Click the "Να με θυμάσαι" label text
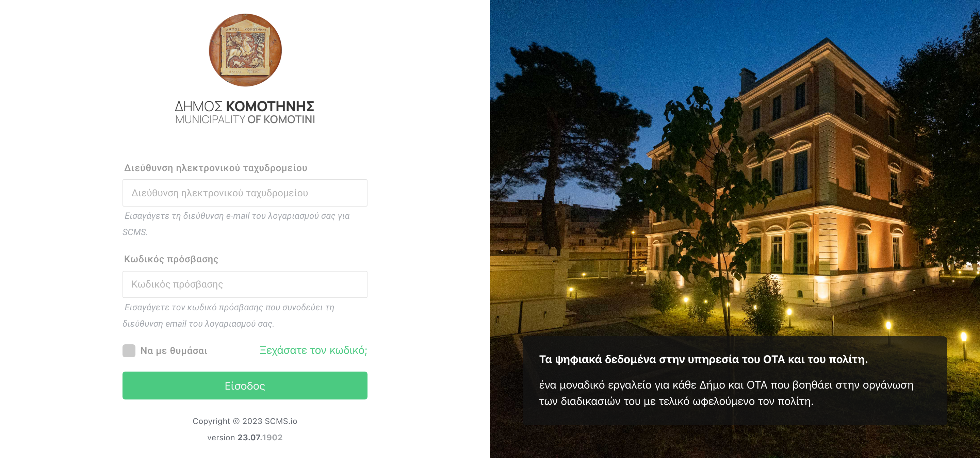Viewport: 980px width, 458px height. point(174,350)
